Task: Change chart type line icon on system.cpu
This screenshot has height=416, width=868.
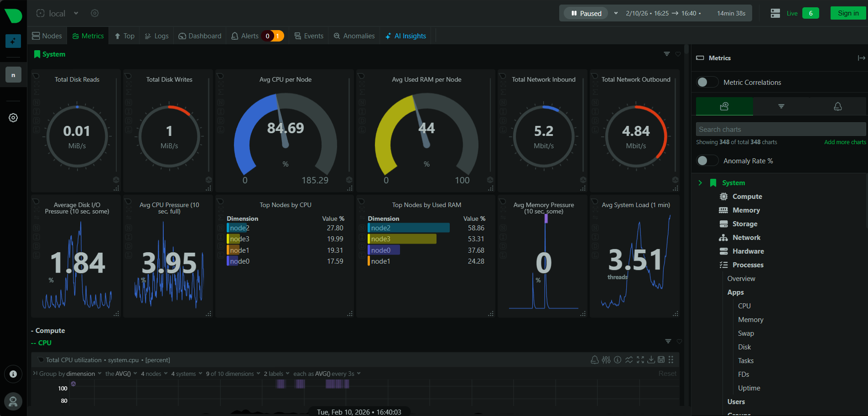Action: (x=629, y=360)
